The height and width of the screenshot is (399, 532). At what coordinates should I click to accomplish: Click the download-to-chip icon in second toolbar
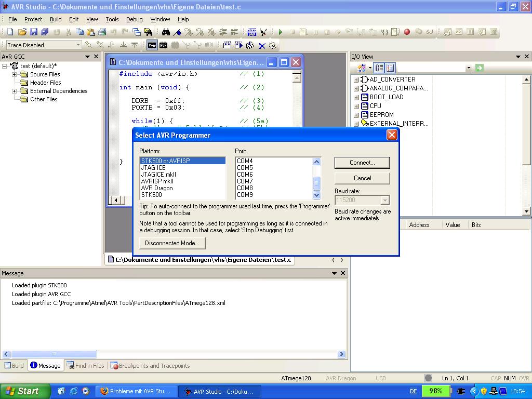click(x=250, y=45)
